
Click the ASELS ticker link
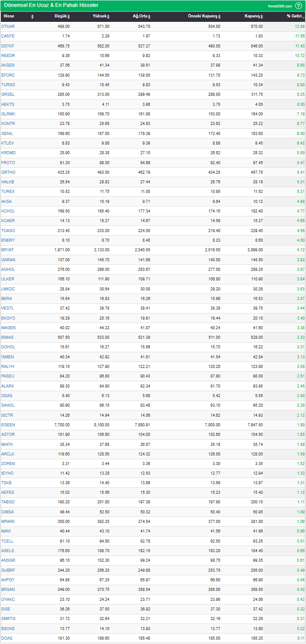click(8, 551)
